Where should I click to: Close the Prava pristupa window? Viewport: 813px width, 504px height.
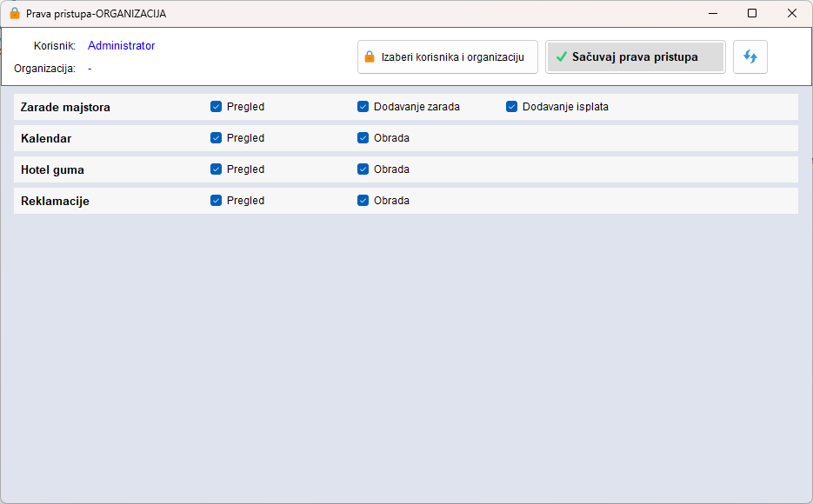point(792,13)
